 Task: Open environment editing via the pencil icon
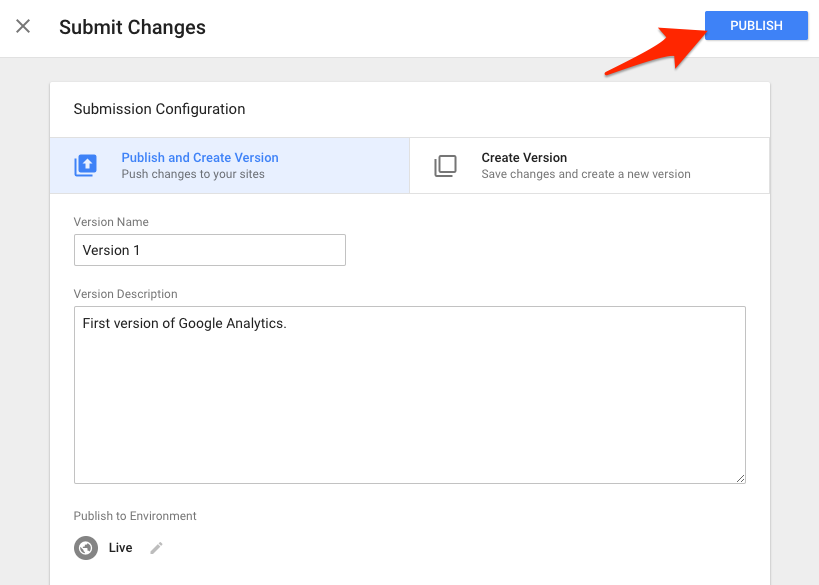click(156, 547)
